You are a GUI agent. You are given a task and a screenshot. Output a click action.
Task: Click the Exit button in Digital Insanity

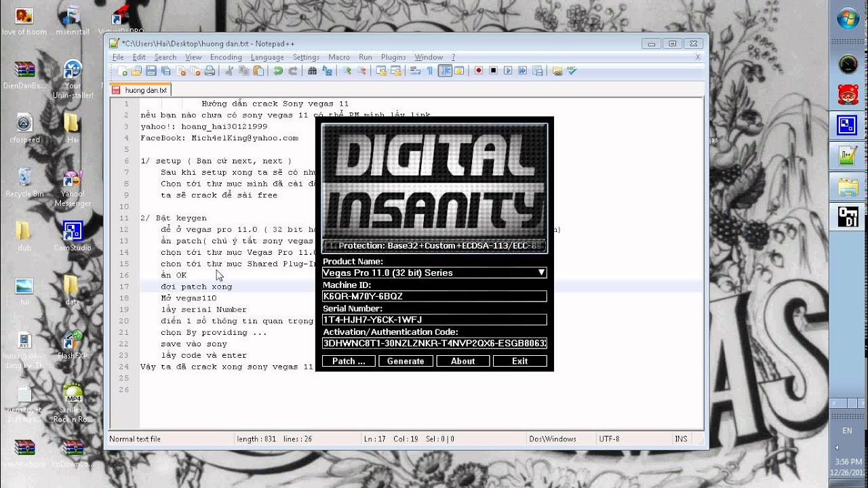[x=519, y=361]
